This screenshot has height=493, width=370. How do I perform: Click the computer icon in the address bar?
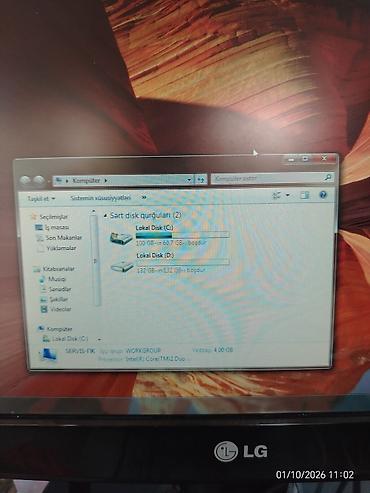(59, 180)
